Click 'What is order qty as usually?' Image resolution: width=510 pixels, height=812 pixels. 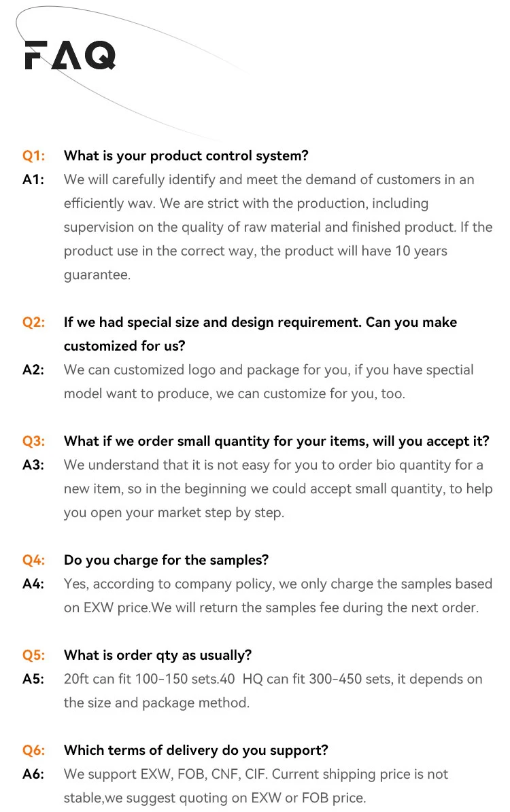158,656
